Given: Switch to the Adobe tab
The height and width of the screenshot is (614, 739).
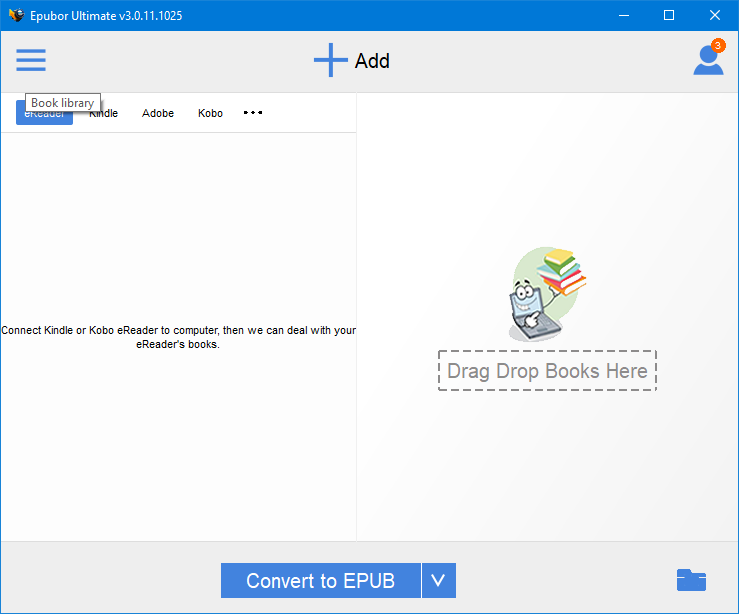Looking at the screenshot, I should (x=158, y=113).
